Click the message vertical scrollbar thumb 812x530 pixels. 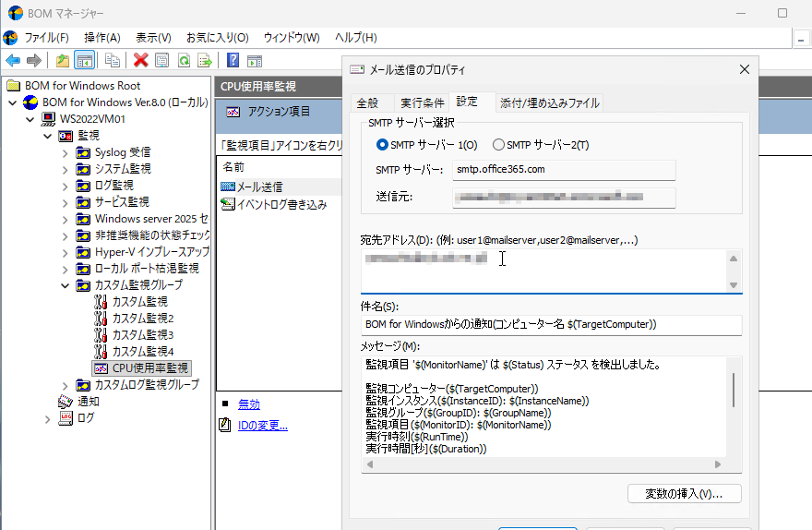(x=734, y=390)
